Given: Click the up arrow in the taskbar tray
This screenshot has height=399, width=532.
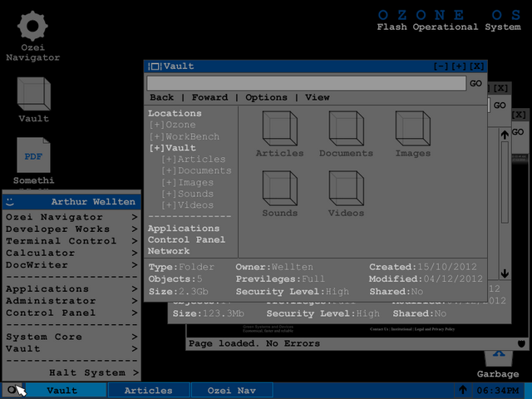Looking at the screenshot, I should tap(463, 390).
